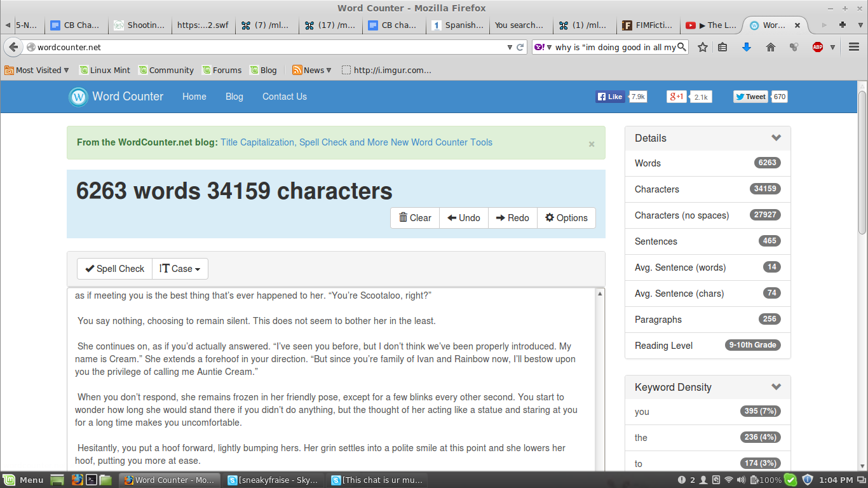This screenshot has height=488, width=868.
Task: Dismiss the blog announcement banner
Action: pos(592,144)
